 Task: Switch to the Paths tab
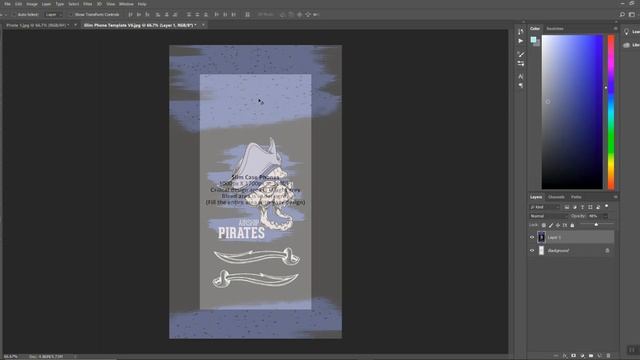(576, 197)
